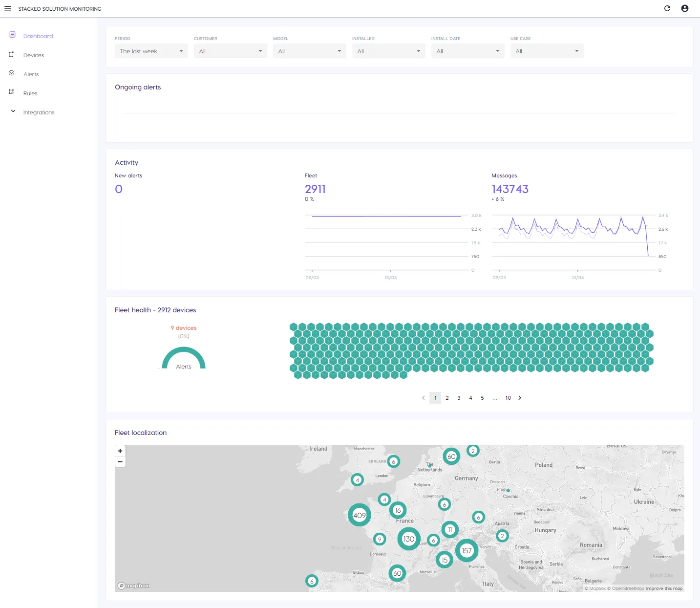Click the Rules sidebar icon

pos(11,92)
